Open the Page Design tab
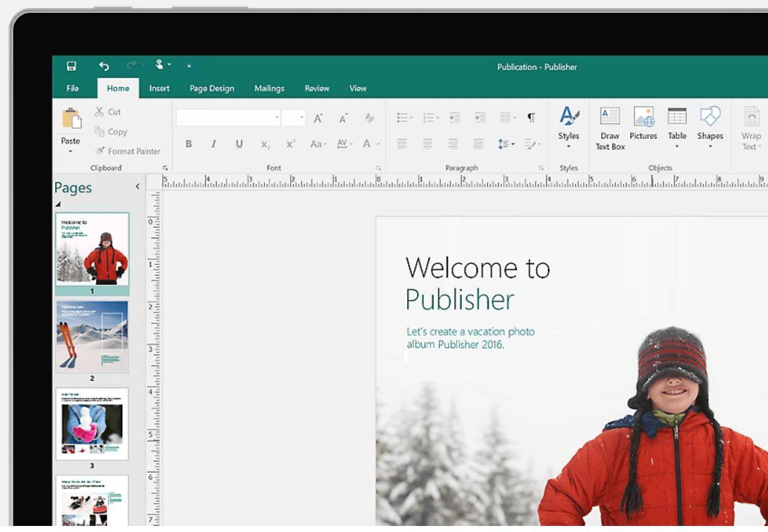 click(x=211, y=88)
